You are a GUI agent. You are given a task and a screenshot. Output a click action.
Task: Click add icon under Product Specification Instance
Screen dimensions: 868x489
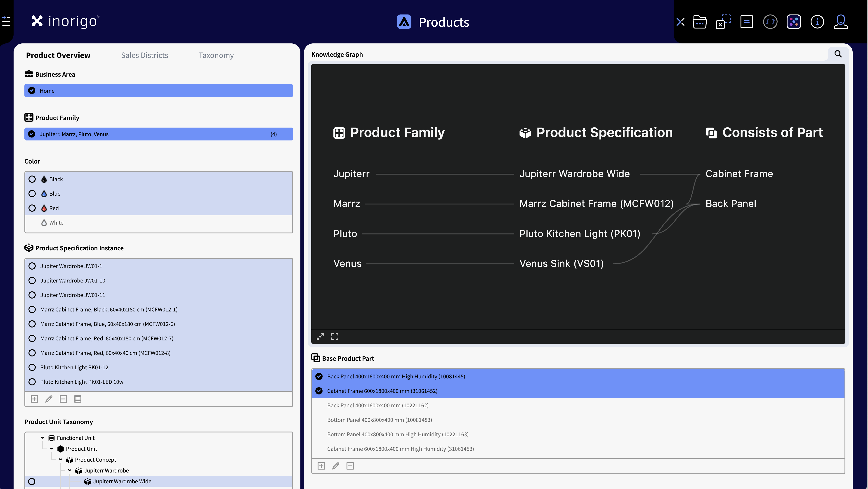[x=34, y=399]
